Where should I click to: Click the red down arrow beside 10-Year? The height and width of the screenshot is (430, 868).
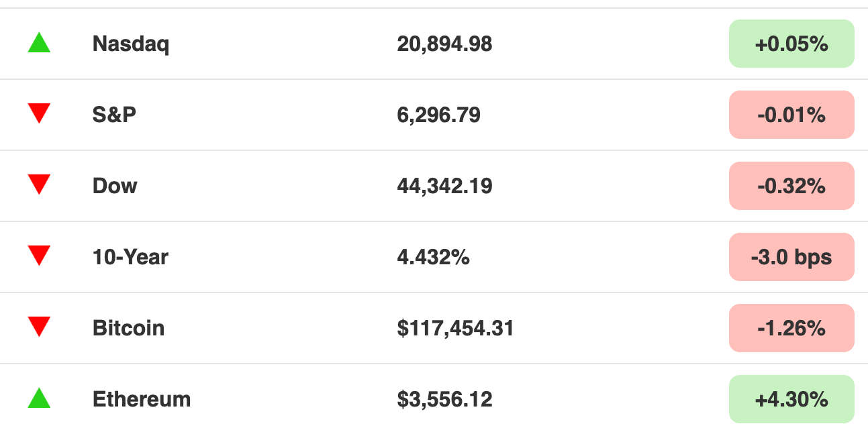[x=39, y=256]
